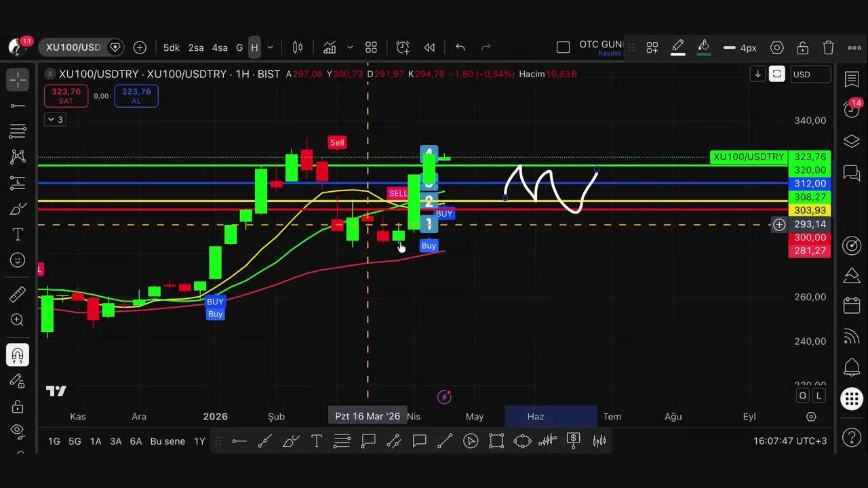868x488 pixels.
Task: Open the add symbol plus button
Action: [140, 47]
